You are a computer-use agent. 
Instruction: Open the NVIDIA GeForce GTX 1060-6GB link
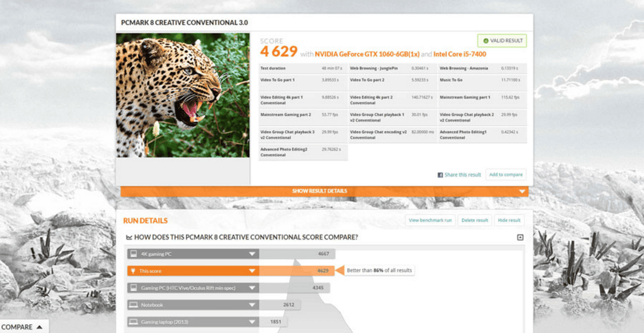click(x=367, y=54)
